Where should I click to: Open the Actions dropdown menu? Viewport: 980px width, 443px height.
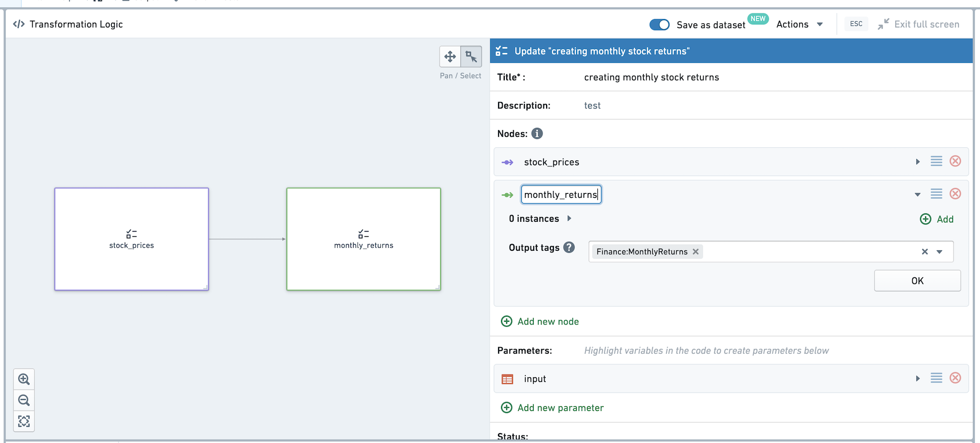(799, 24)
